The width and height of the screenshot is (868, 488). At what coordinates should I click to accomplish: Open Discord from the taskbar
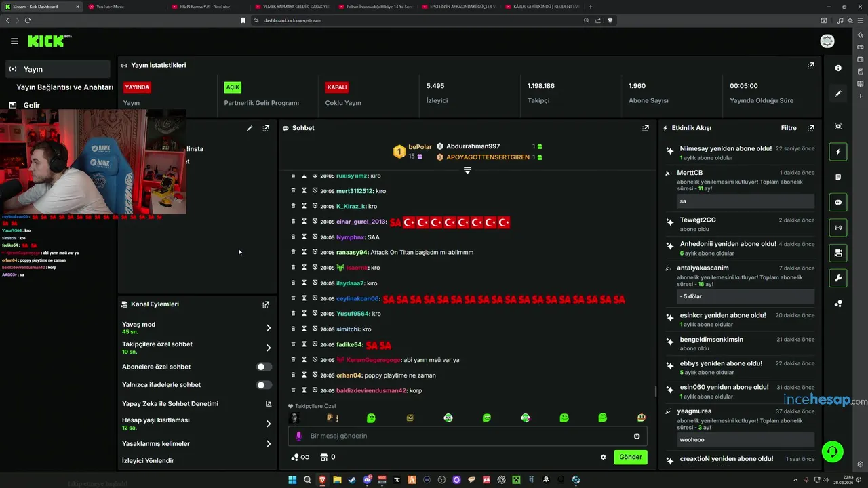pos(367,480)
